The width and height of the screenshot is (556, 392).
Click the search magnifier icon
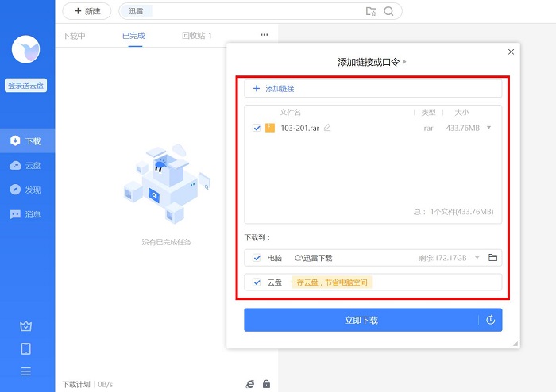pyautogui.click(x=388, y=11)
